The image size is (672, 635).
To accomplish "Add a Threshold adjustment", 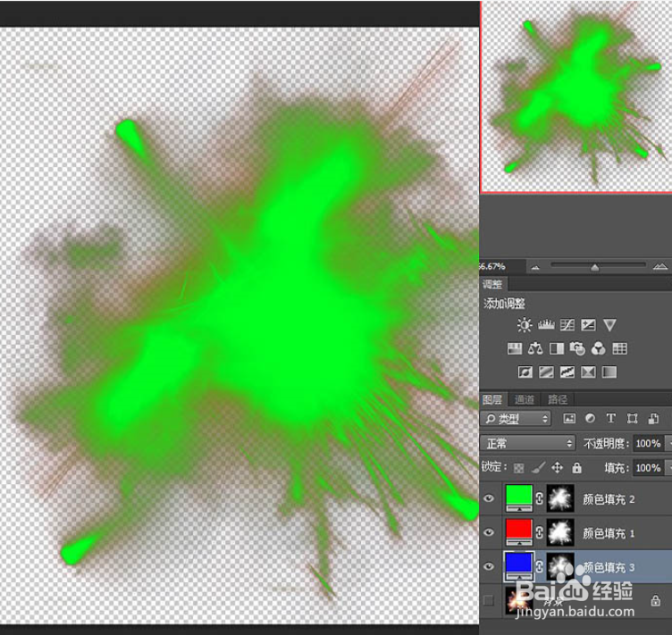I will (x=567, y=372).
